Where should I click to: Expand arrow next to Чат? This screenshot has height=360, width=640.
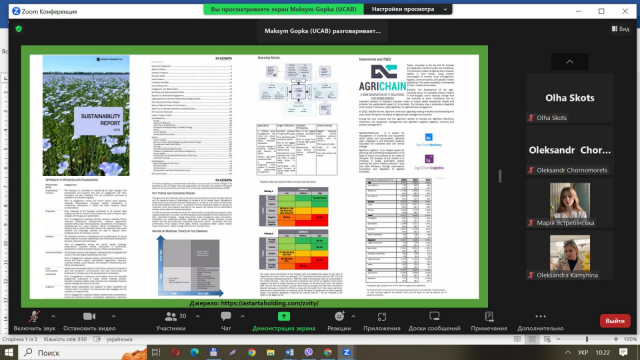pos(242,316)
